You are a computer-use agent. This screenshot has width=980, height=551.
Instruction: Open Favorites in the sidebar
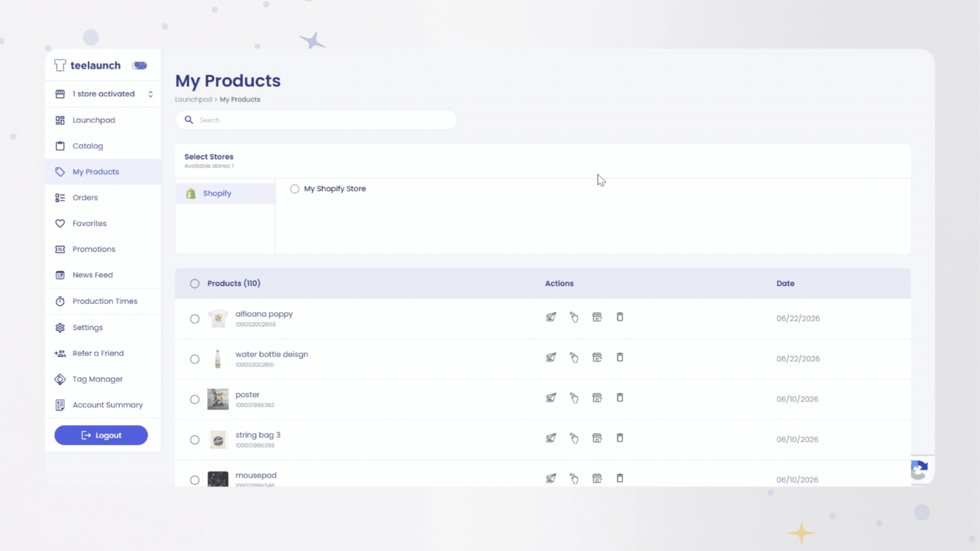point(103,223)
